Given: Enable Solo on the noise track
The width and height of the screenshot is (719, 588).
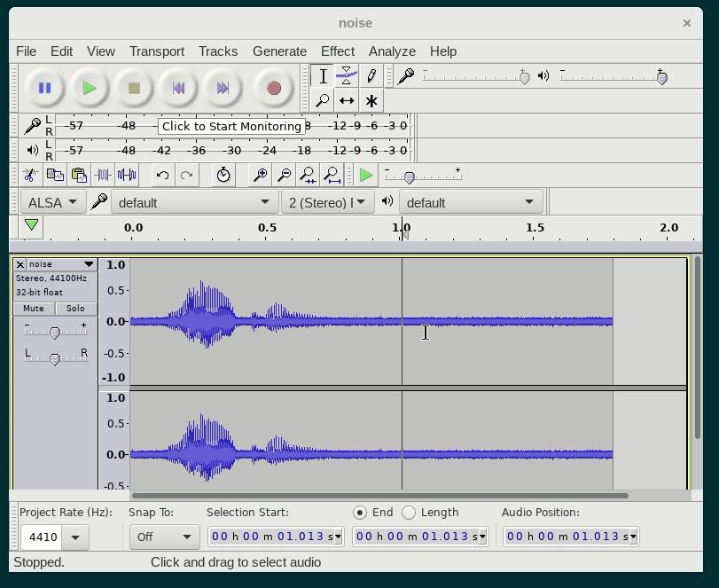Looking at the screenshot, I should (76, 308).
